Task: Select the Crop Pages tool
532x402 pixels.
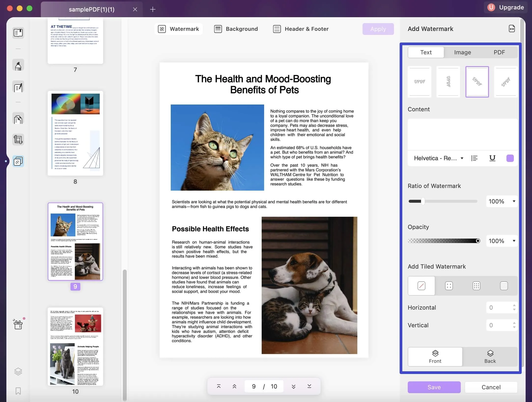Action: [x=18, y=140]
